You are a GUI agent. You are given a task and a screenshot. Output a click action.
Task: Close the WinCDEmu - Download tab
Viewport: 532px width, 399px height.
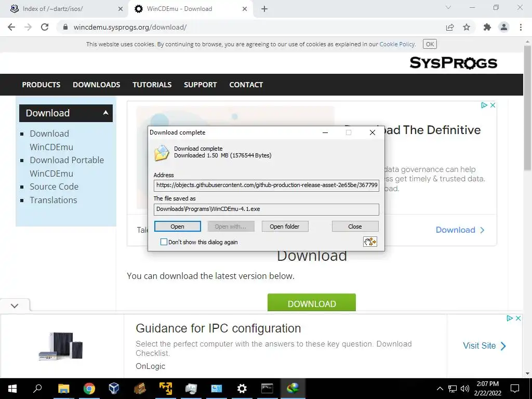pos(245,9)
